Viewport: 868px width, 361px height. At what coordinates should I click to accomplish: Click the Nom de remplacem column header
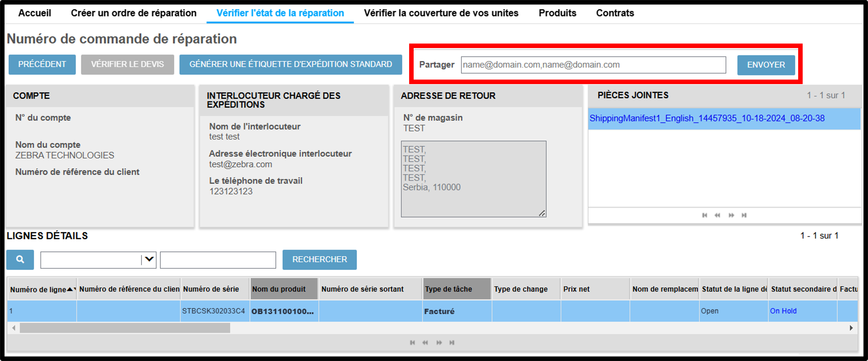click(664, 289)
